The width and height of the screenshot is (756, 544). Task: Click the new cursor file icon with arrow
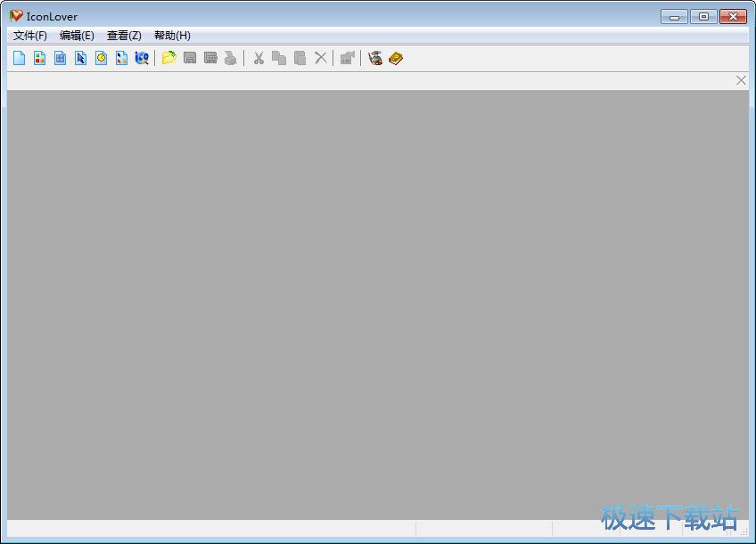(80, 58)
